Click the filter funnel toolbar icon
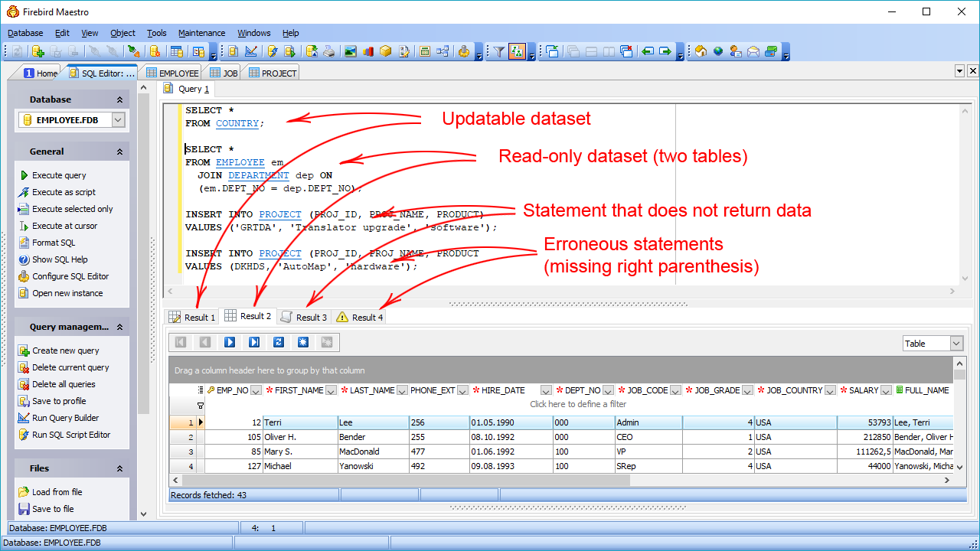Screen dimensions: 980x551 point(498,52)
